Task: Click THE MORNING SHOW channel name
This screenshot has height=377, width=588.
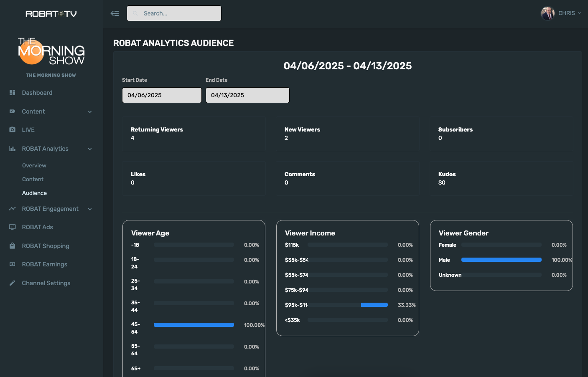Action: (51, 75)
